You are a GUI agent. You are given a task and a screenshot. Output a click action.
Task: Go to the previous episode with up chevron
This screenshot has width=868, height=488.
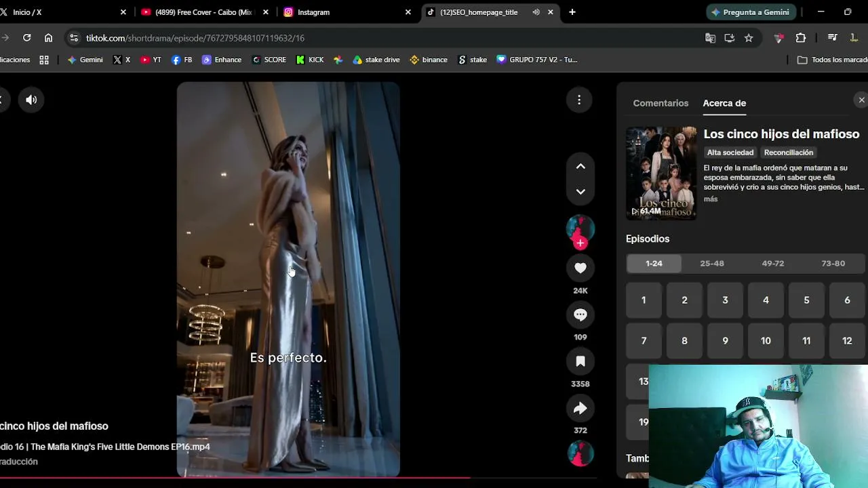(x=580, y=166)
